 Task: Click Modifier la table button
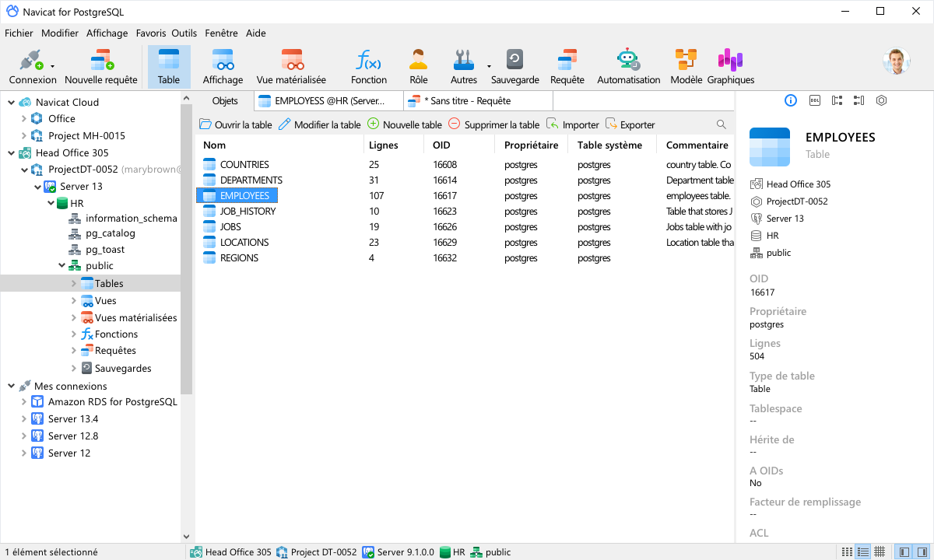click(x=320, y=124)
